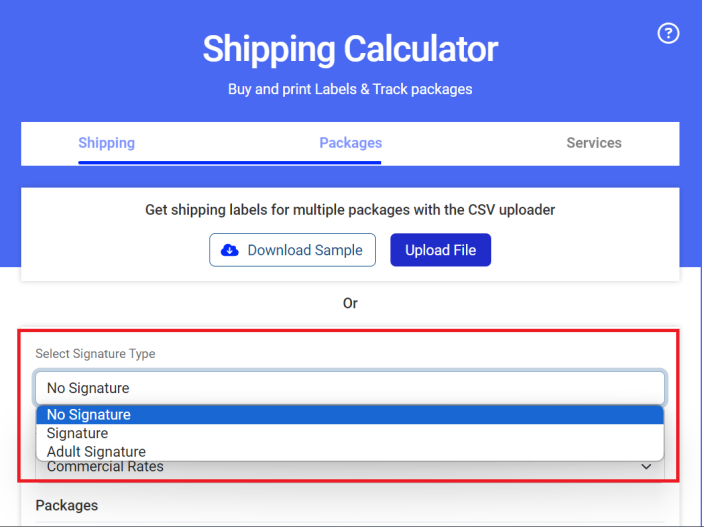Collapse the signature type select box
This screenshot has width=704, height=527.
click(x=350, y=388)
